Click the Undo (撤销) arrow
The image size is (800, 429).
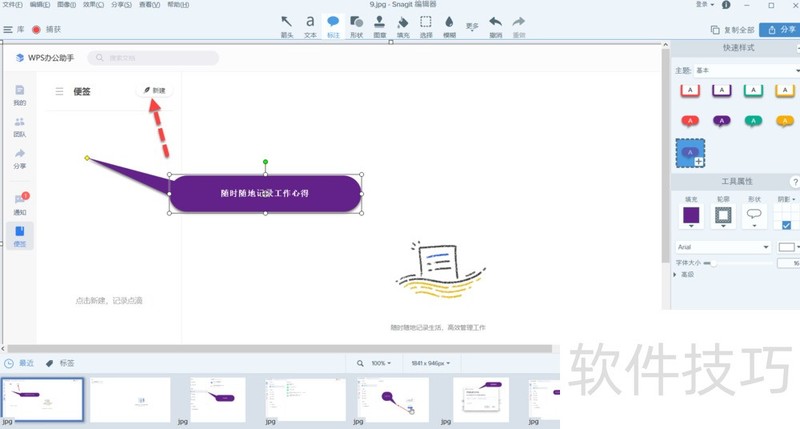tap(496, 24)
